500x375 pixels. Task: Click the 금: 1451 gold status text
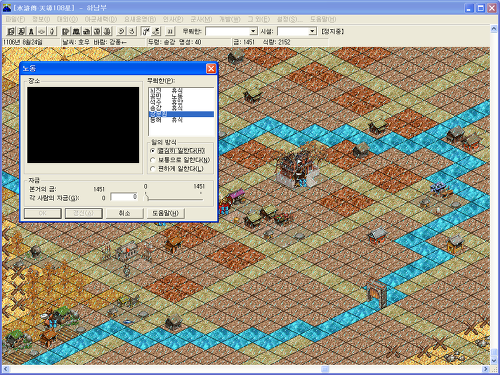coord(244,42)
